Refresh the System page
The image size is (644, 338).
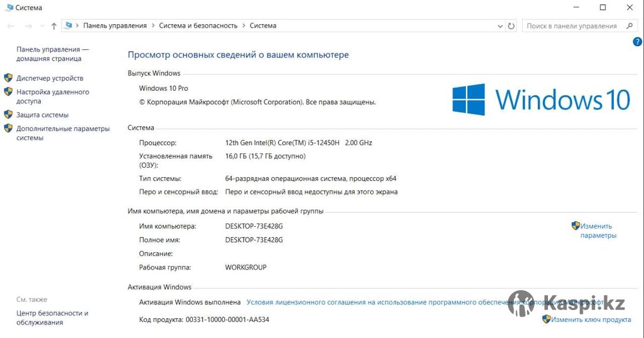tap(511, 26)
